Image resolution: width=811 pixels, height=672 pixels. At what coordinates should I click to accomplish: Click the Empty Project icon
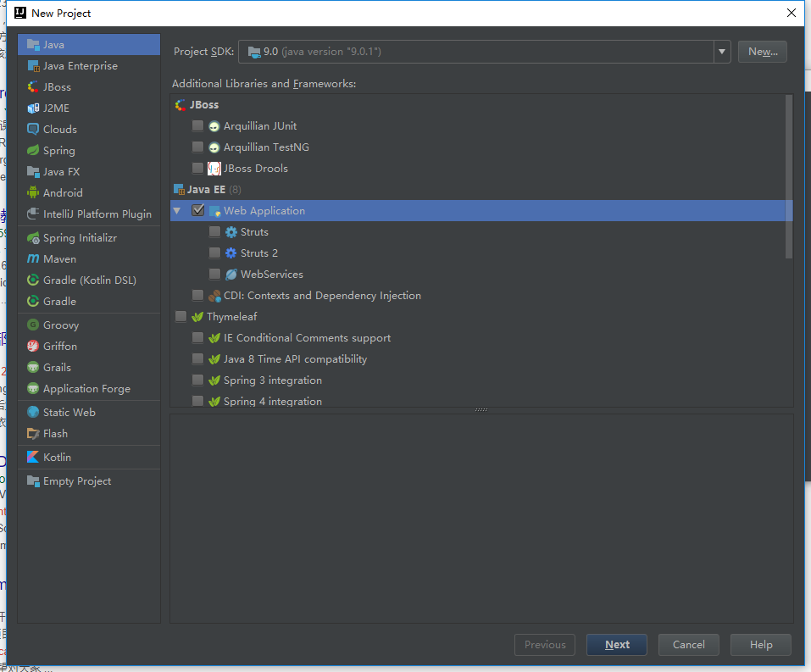33,481
